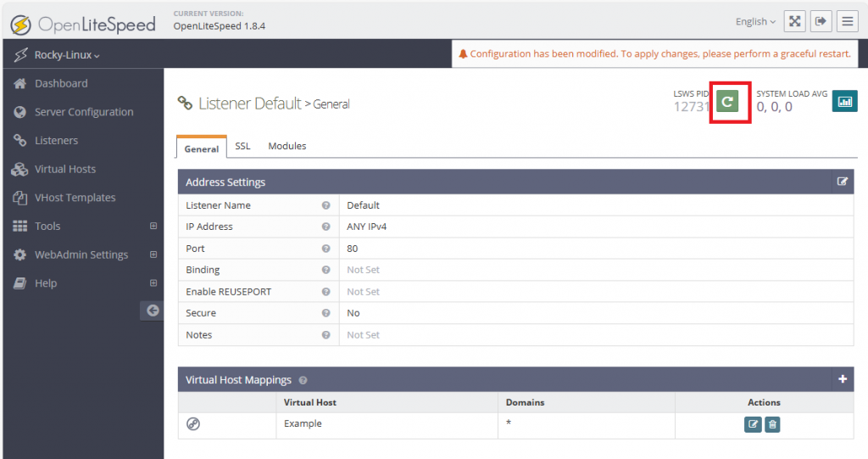Open the real-time stats chart icon
Viewport: 868px width, 459px height.
pyautogui.click(x=844, y=101)
